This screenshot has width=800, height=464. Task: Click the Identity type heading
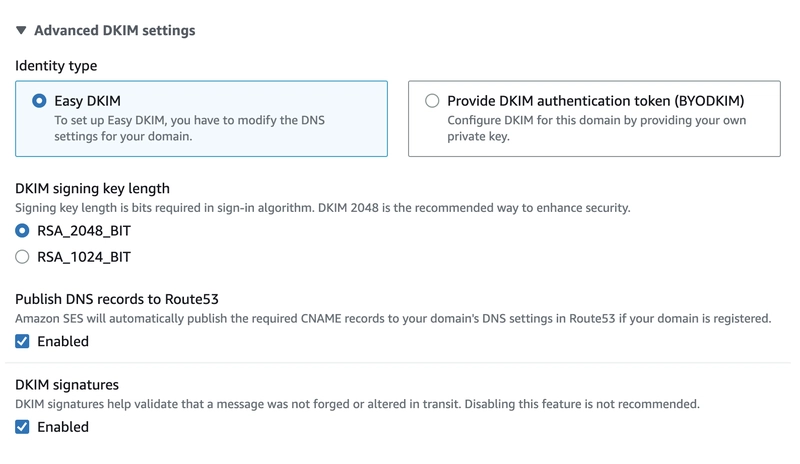point(56,66)
